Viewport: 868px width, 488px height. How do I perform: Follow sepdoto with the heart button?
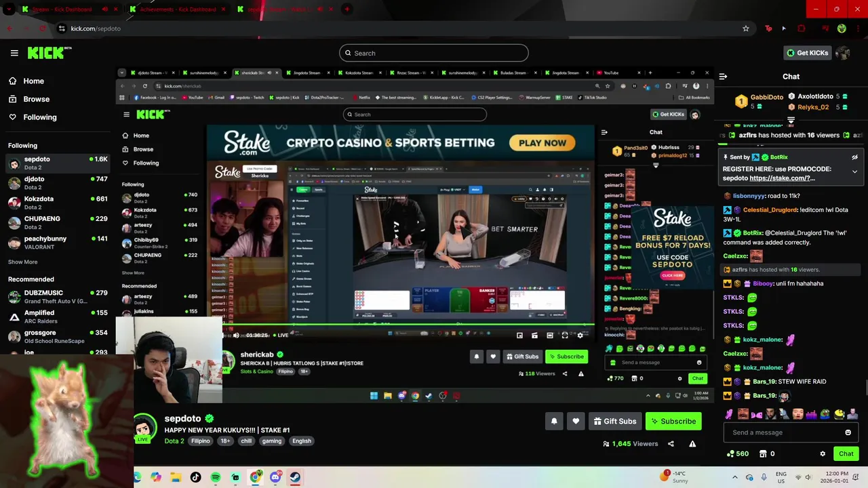(576, 421)
